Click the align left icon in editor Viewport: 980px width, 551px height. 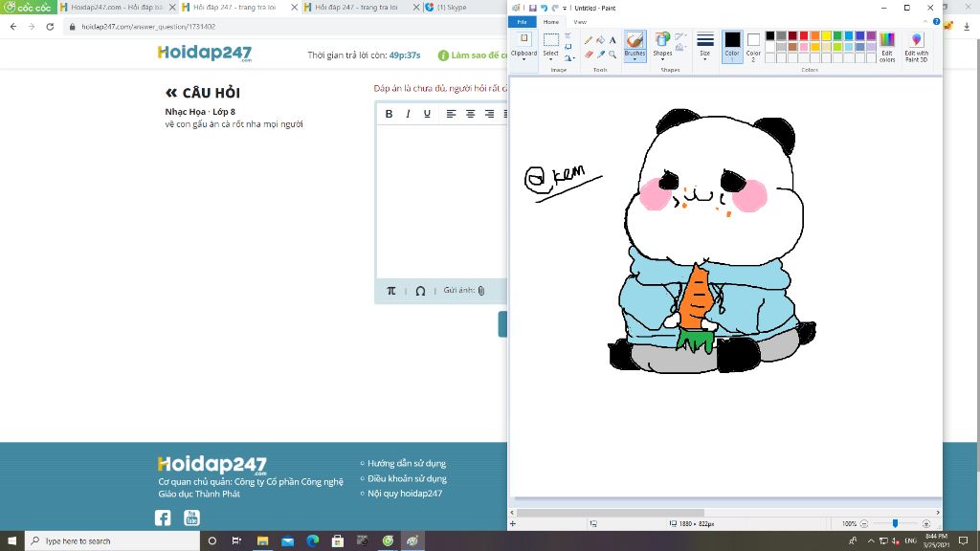(452, 114)
